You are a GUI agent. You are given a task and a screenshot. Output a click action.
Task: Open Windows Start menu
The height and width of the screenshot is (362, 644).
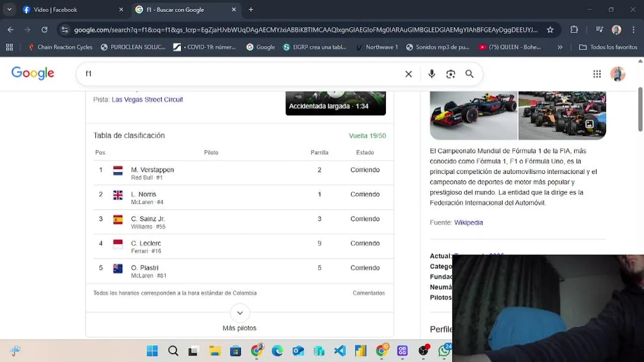pos(152,351)
